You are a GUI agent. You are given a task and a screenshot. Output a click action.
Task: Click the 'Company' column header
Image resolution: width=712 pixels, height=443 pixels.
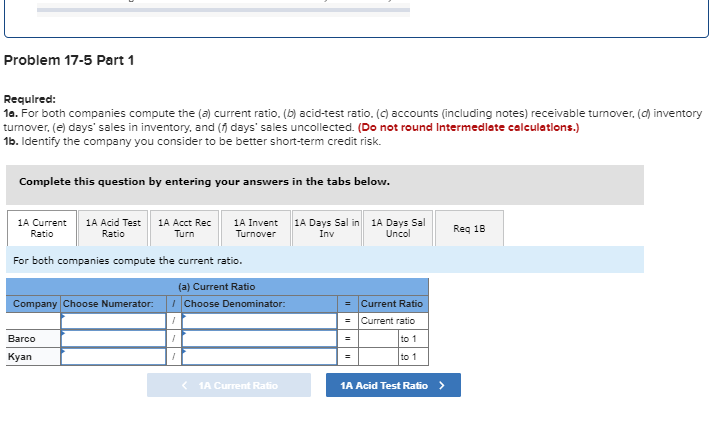coord(35,304)
